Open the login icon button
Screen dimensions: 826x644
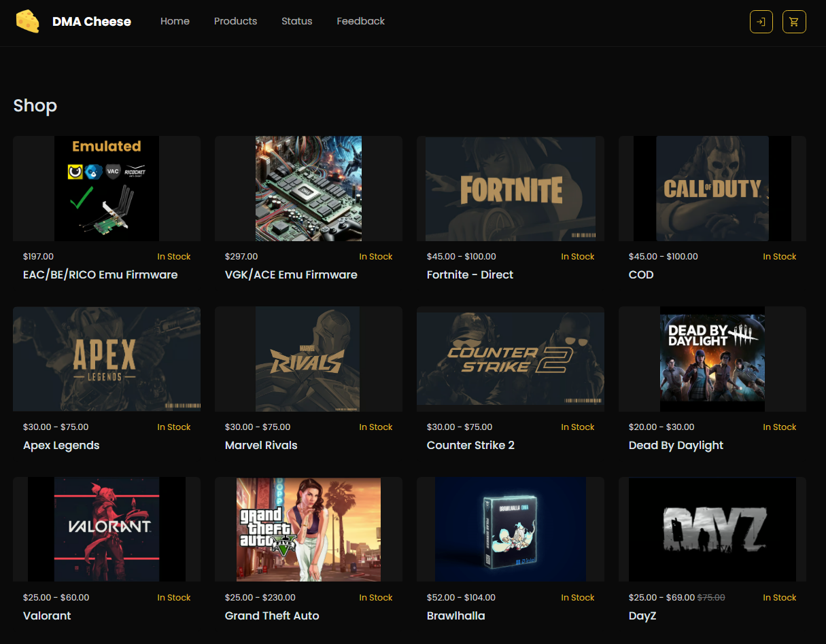tap(761, 22)
